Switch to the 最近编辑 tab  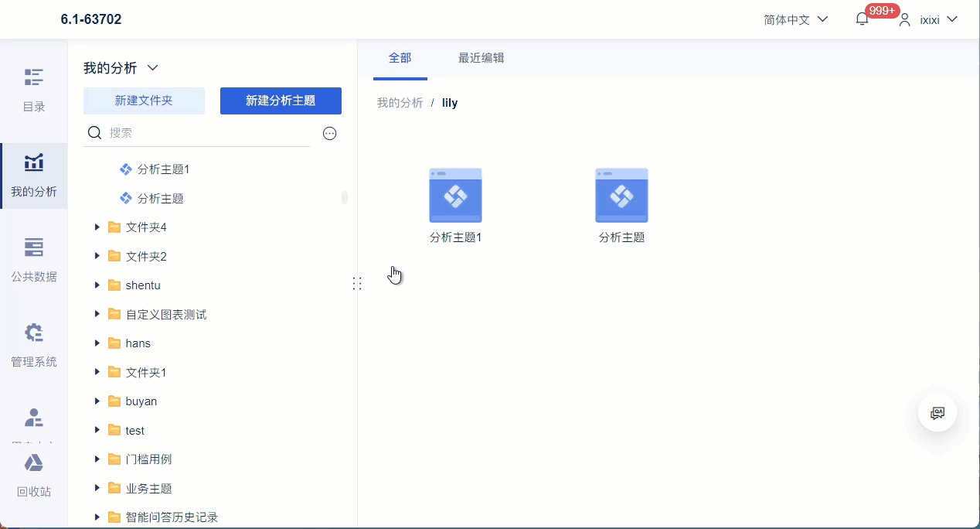click(481, 58)
